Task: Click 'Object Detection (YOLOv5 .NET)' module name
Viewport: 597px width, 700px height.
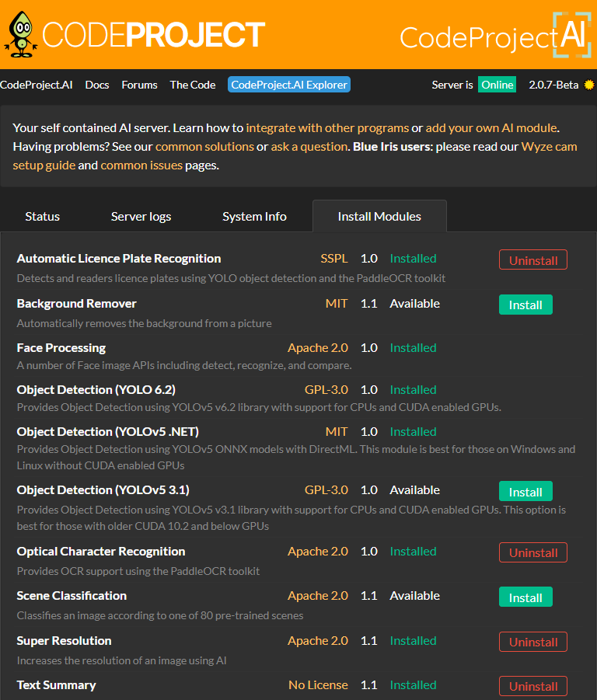Action: point(107,432)
